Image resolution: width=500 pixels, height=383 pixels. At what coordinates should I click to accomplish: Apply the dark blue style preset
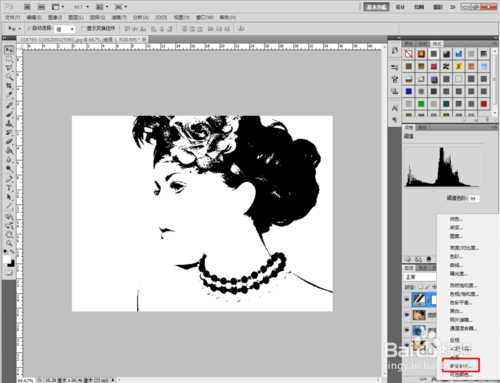point(408,91)
